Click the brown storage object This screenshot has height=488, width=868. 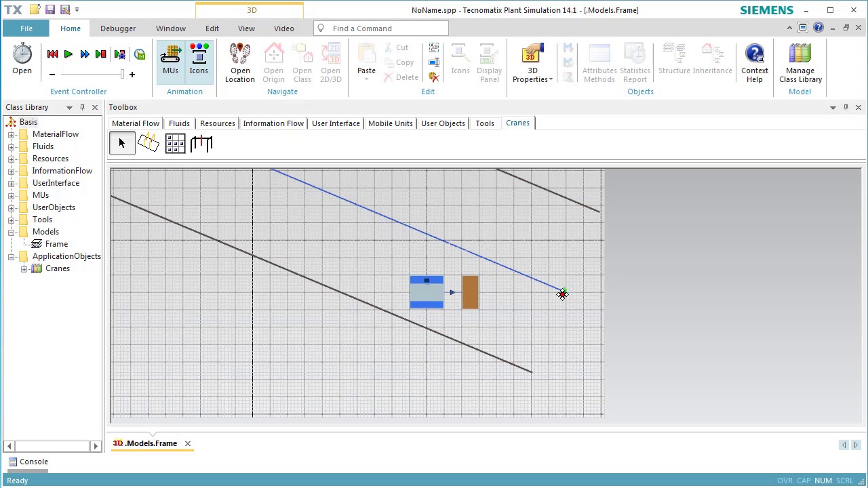(x=470, y=292)
